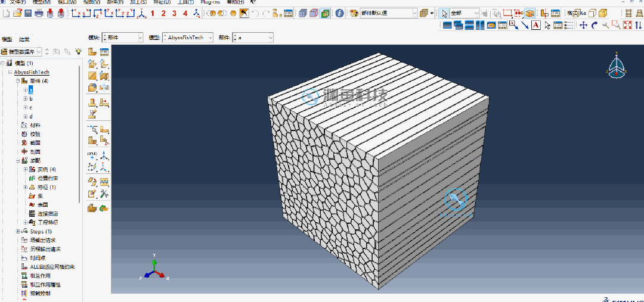This screenshot has width=644, height=302.
Task: Print the current viewport
Action: pyautogui.click(x=39, y=13)
